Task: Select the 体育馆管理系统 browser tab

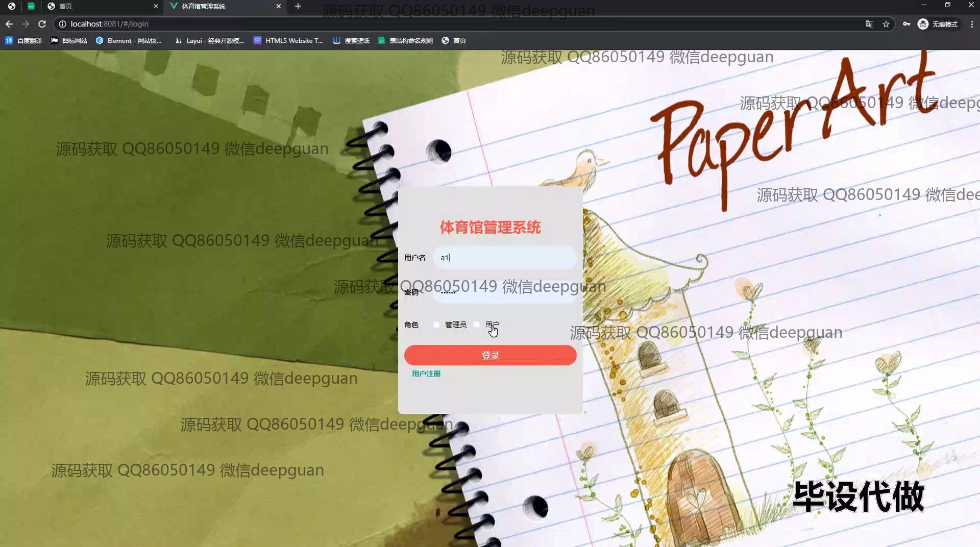Action: coord(225,6)
